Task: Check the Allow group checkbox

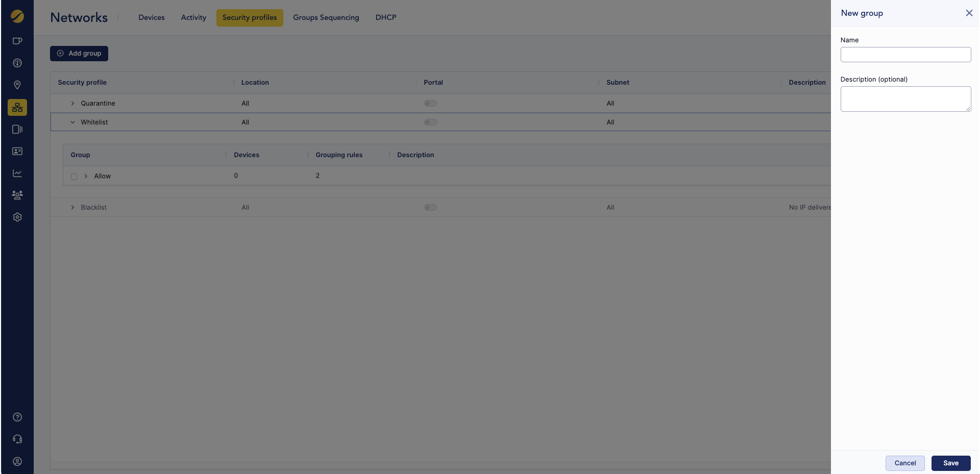Action: pyautogui.click(x=74, y=177)
